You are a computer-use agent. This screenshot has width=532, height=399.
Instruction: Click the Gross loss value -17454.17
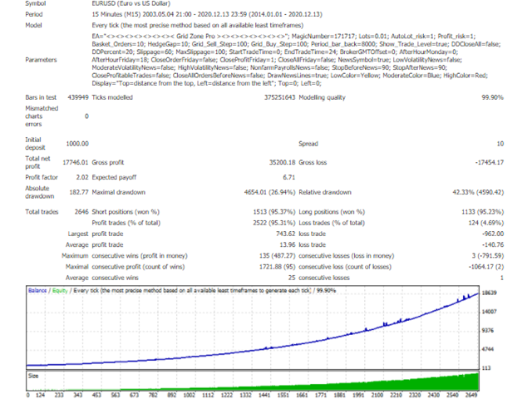(x=490, y=163)
